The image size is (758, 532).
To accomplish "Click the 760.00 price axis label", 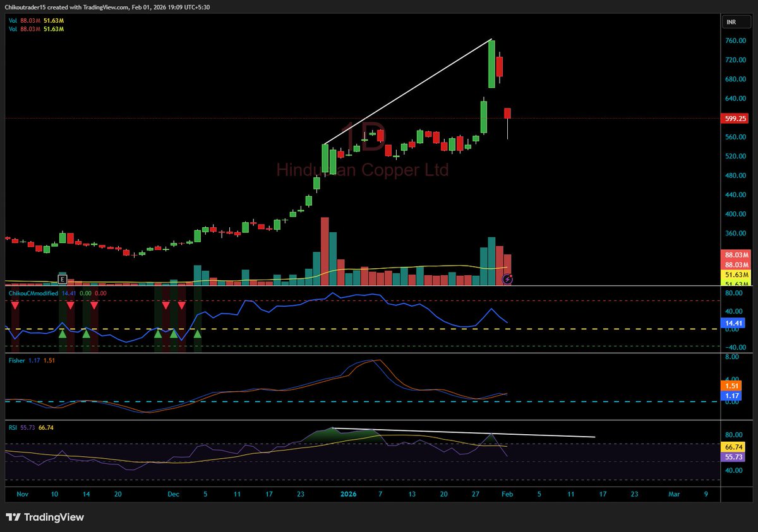I will [x=737, y=41].
